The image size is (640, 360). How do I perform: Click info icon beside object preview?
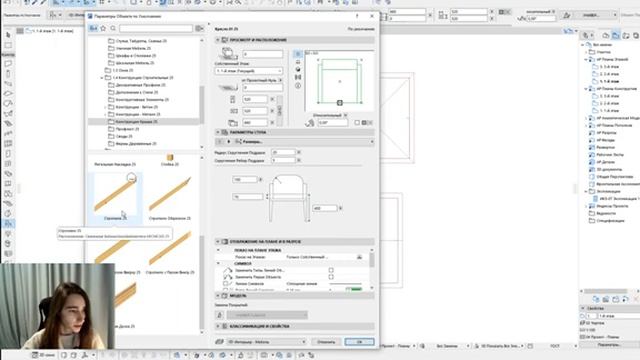(298, 86)
